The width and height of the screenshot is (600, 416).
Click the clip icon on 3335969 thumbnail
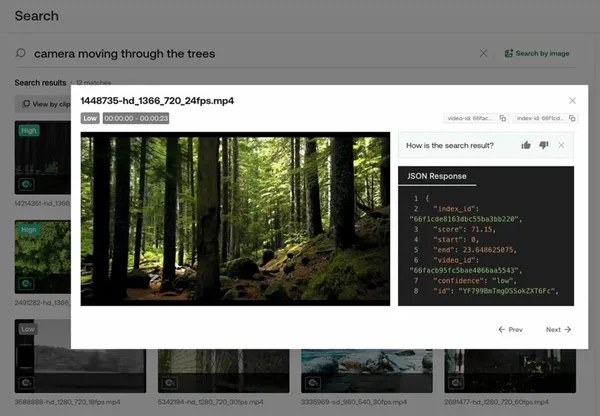pyautogui.click(x=313, y=383)
